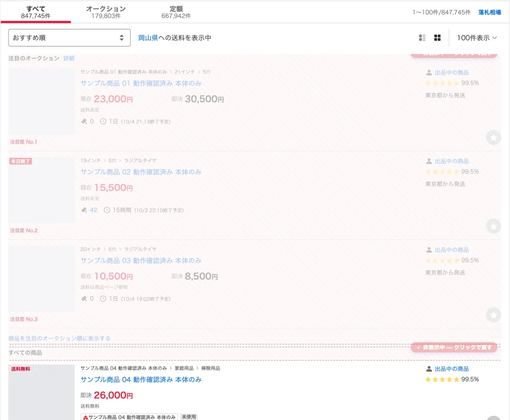Screen dimensions: 510x420
Task: Click star rating of サンプル商品 04 seller
Action: click(442, 379)
